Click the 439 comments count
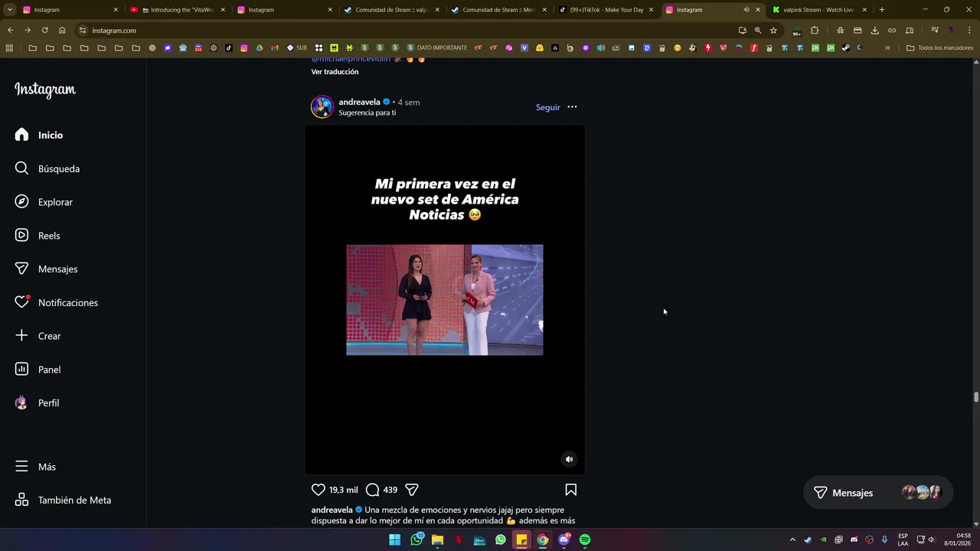 (390, 490)
